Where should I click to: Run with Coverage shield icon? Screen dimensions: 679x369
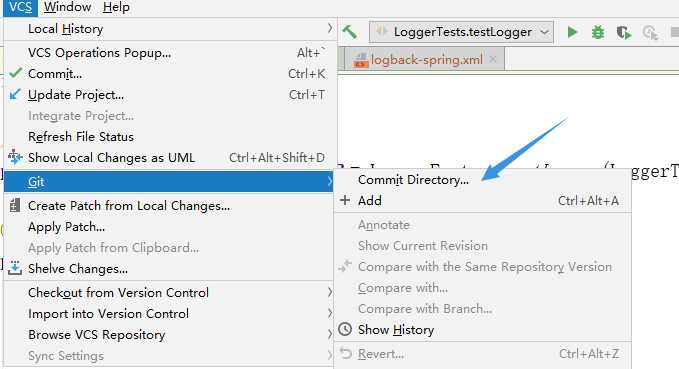[624, 32]
